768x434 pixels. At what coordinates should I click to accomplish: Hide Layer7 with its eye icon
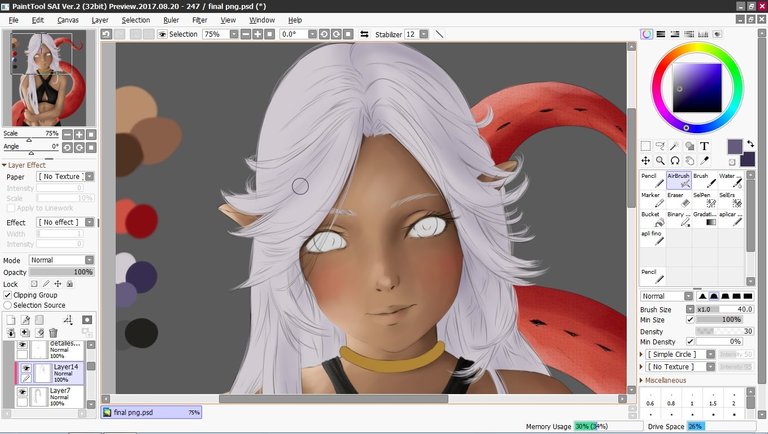pos(22,392)
